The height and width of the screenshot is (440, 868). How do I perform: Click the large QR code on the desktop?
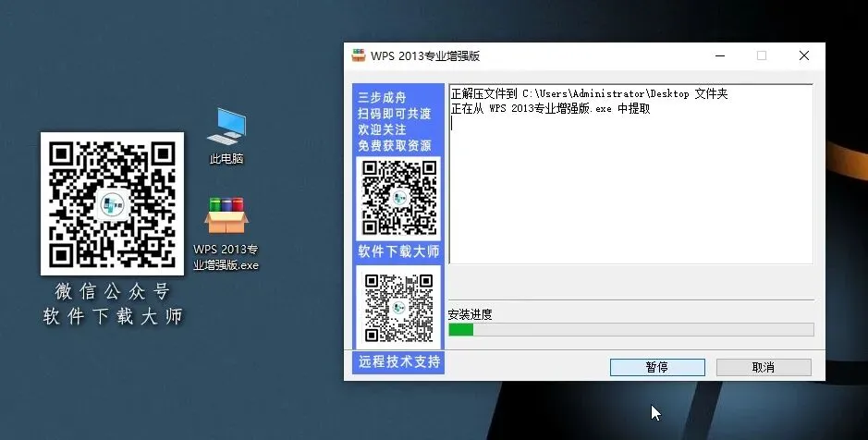point(113,203)
